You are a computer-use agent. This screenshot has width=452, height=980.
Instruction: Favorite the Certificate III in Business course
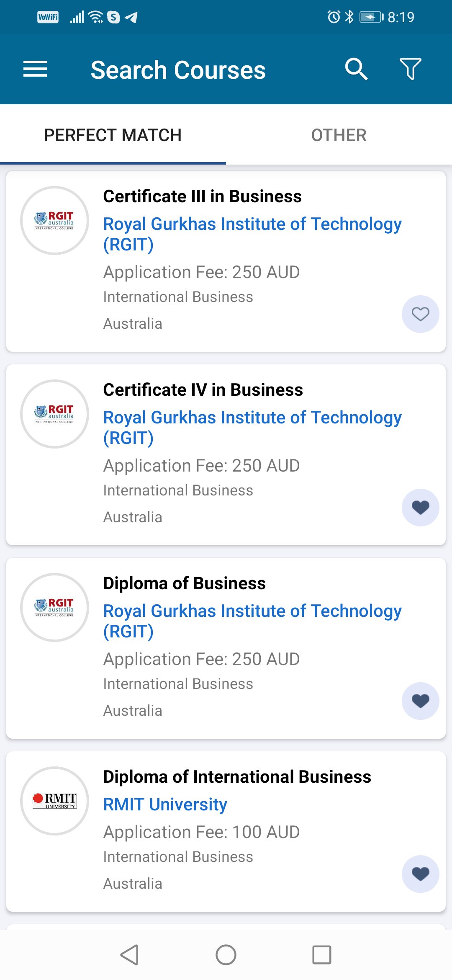click(x=420, y=314)
